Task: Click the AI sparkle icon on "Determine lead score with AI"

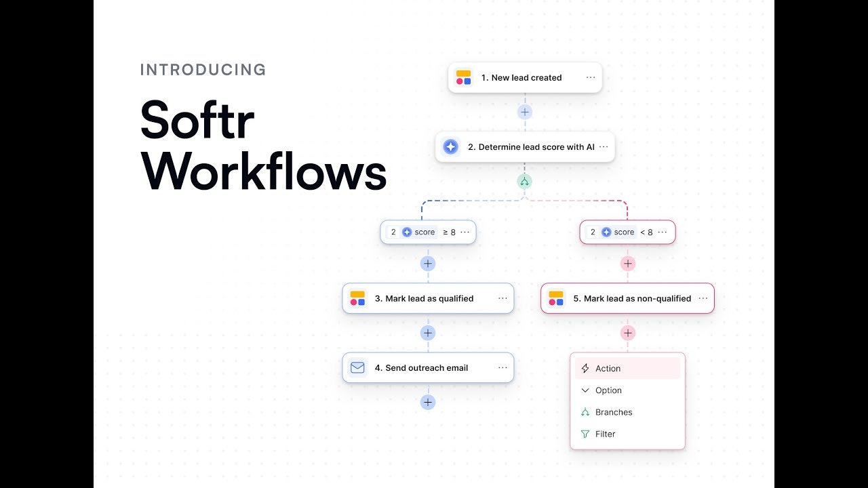Action: (451, 146)
